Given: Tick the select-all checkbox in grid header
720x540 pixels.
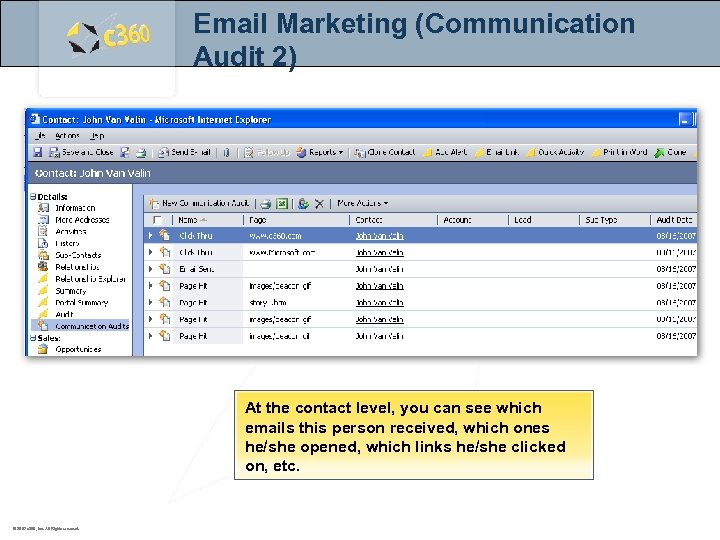Looking at the screenshot, I should [157, 220].
